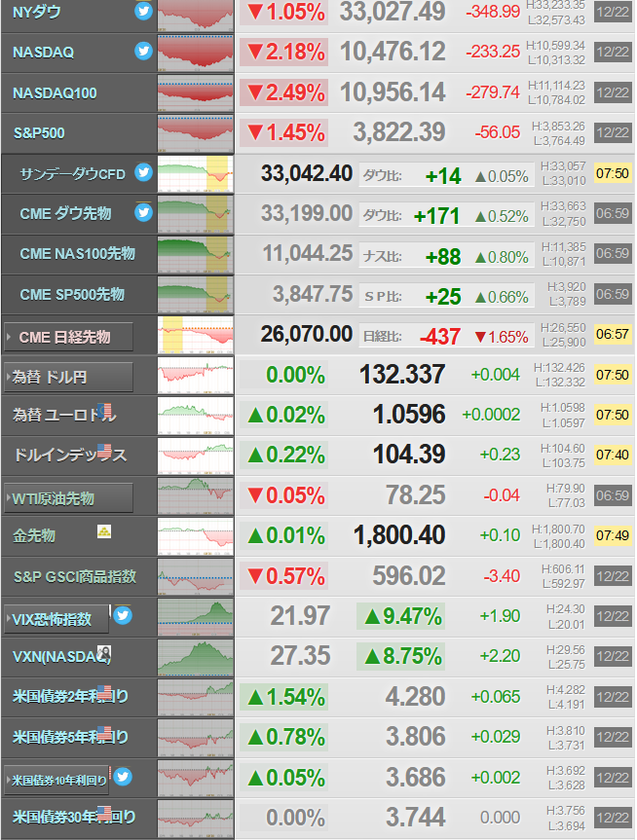Screen dimensions: 637x840
Task: Open the CME NAS100先物 link
Action: coord(77,253)
